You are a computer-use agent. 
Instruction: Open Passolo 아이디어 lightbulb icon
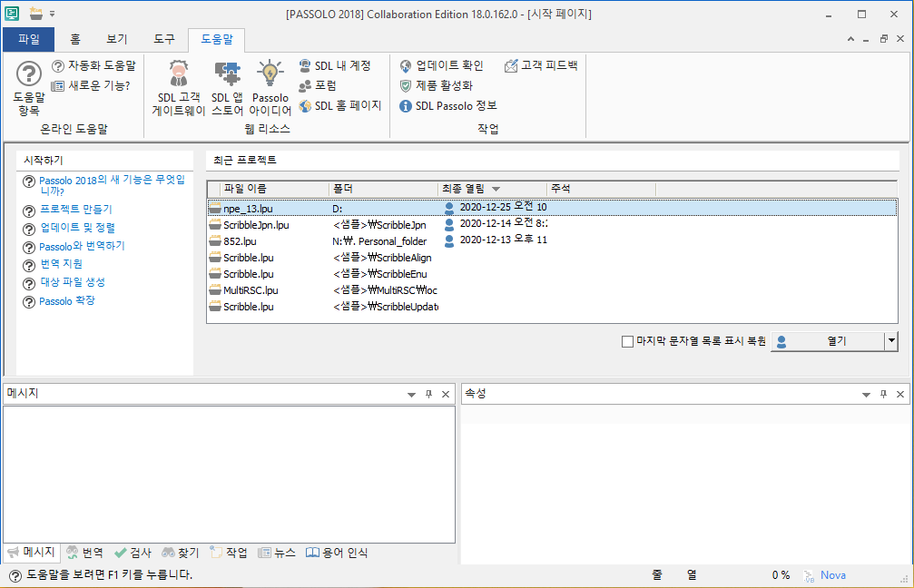tap(270, 88)
